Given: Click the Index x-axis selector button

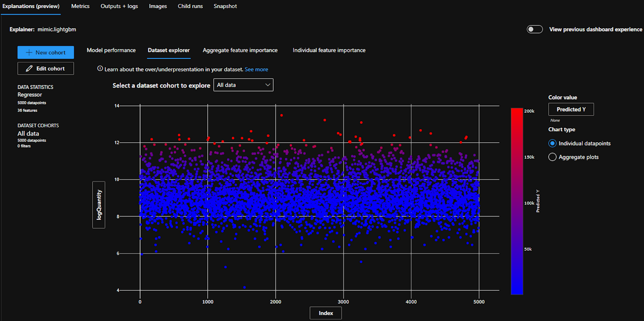Looking at the screenshot, I should pos(326,312).
